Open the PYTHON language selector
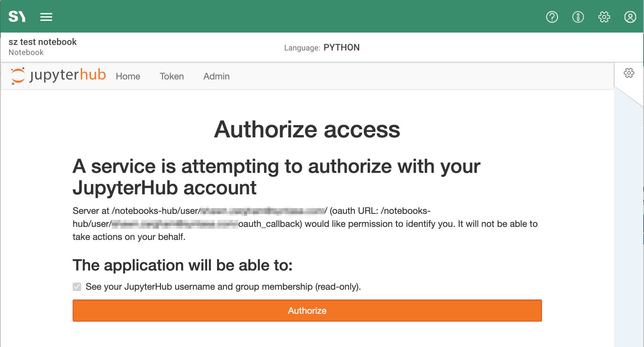The width and height of the screenshot is (644, 347). (342, 48)
